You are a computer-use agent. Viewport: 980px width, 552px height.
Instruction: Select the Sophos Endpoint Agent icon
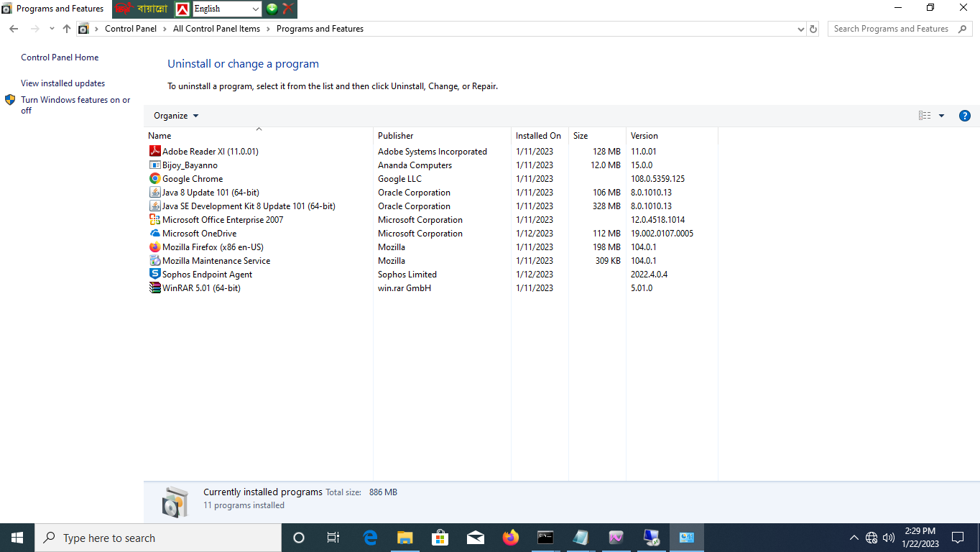154,274
